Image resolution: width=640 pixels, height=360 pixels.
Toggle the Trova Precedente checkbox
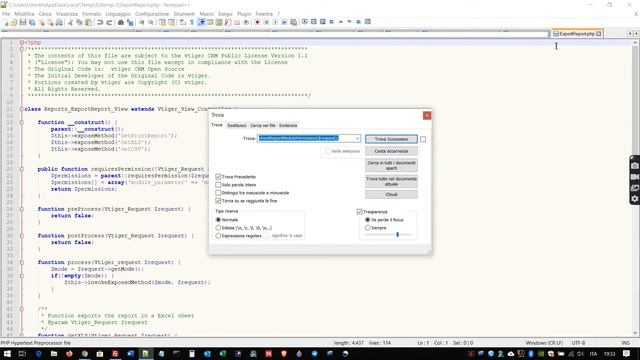point(218,177)
